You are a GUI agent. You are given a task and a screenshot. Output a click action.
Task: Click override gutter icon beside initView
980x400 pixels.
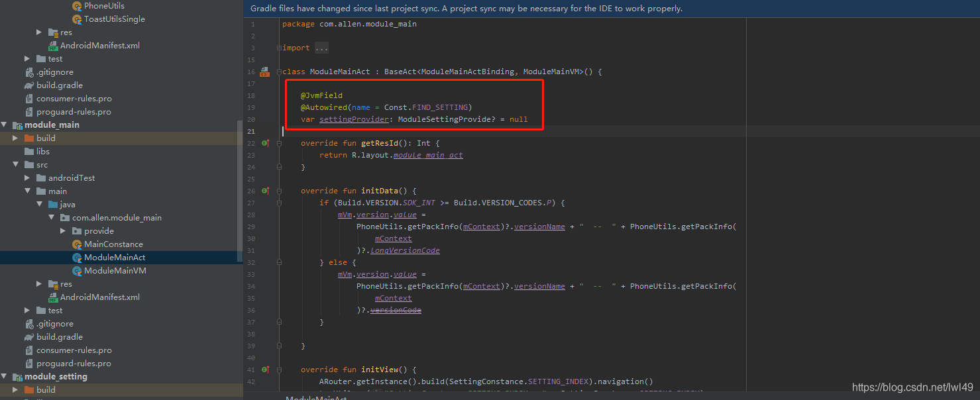click(265, 370)
